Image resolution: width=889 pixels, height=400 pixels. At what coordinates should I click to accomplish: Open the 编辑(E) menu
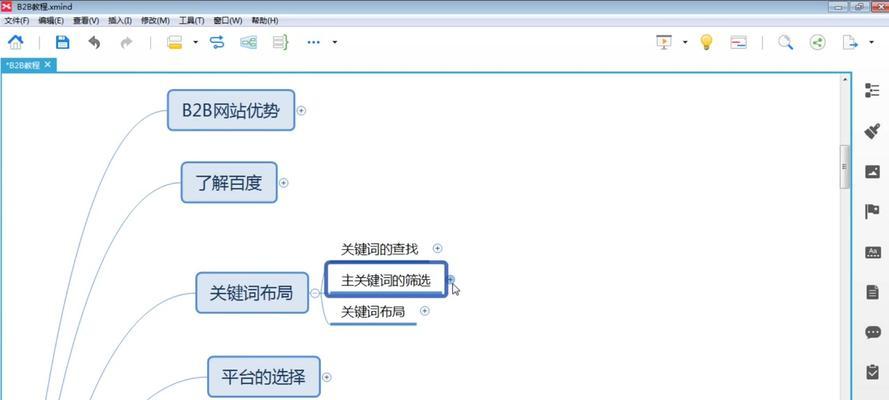click(x=51, y=20)
